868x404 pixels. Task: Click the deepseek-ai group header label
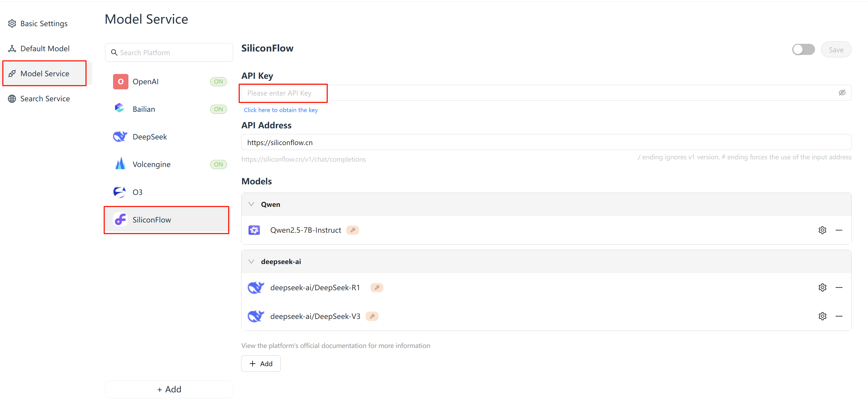coord(281,261)
